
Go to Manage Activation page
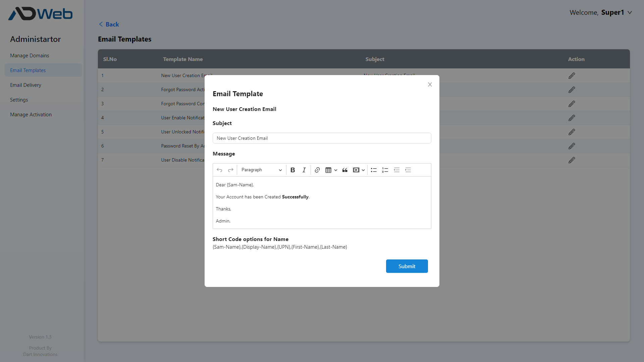tap(31, 115)
